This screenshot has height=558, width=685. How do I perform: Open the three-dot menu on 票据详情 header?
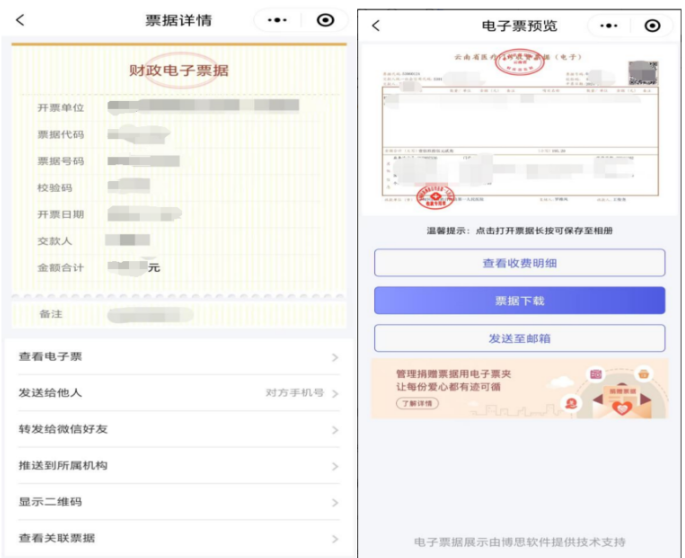pos(277,20)
